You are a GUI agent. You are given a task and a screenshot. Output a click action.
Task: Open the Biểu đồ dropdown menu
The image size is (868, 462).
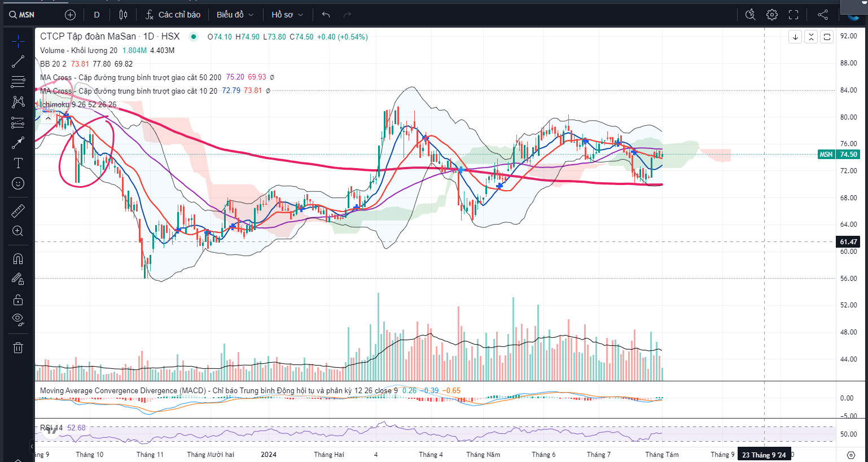click(x=235, y=15)
